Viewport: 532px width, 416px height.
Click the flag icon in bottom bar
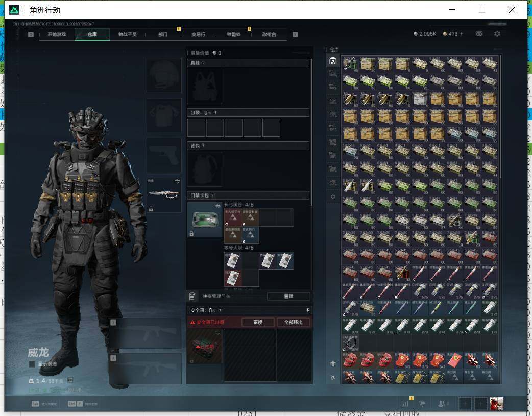[x=422, y=404]
